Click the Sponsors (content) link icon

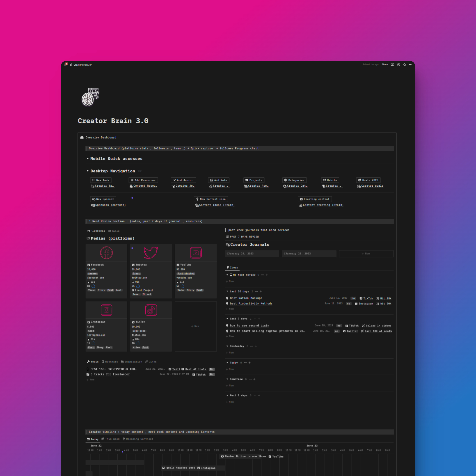[x=93, y=205]
